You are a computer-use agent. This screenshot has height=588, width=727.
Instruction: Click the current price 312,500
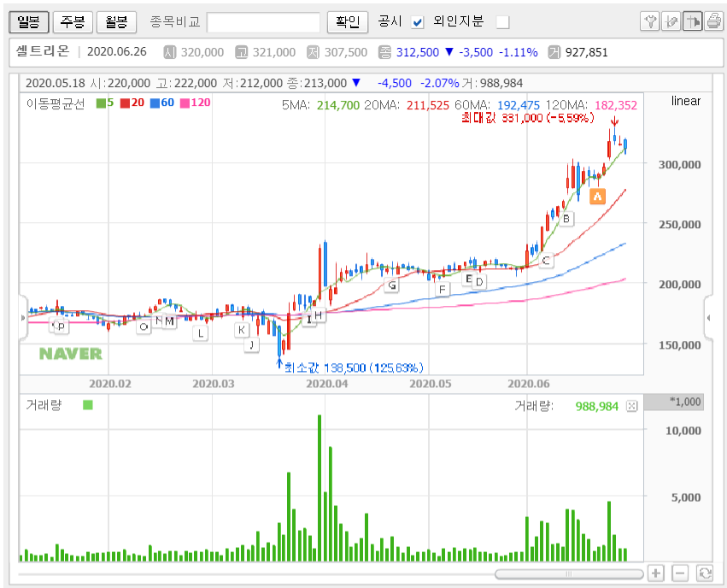click(x=417, y=52)
